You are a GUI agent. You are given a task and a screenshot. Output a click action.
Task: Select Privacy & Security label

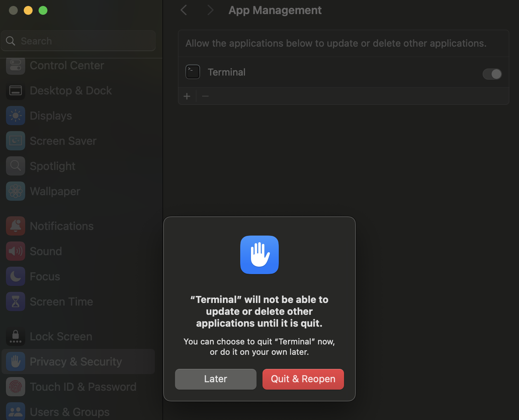click(76, 361)
